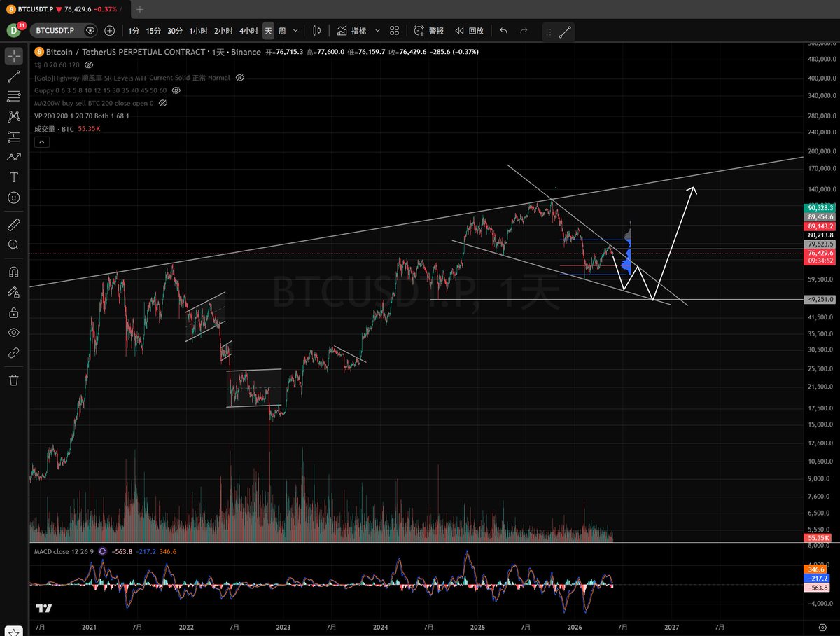Image resolution: width=840 pixels, height=636 pixels.
Task: Expand the favorite indicators dropdown chevron
Action: [377, 31]
